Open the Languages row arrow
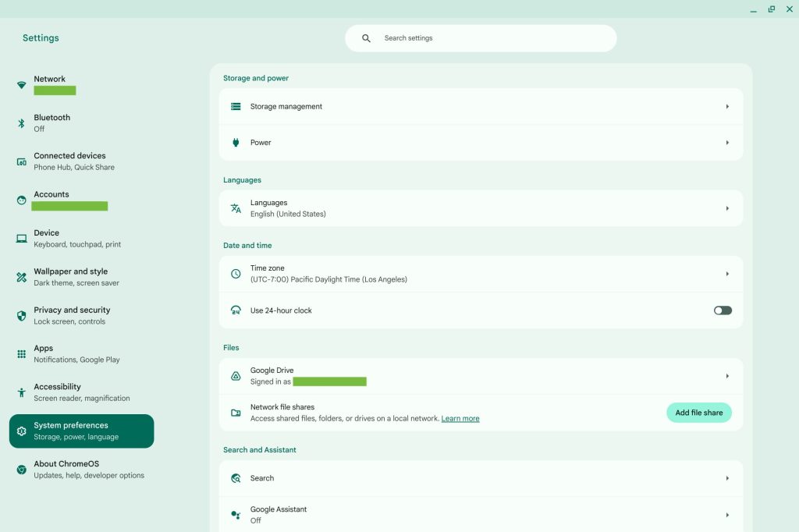This screenshot has width=799, height=532. pos(727,208)
